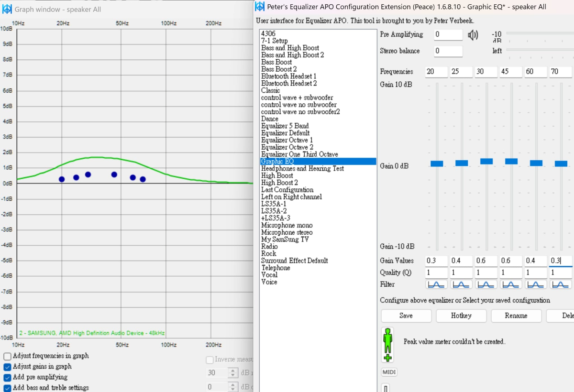Image resolution: width=574 pixels, height=392 pixels.
Task: Select Equalizer 5 Band configuration
Action: (x=285, y=126)
